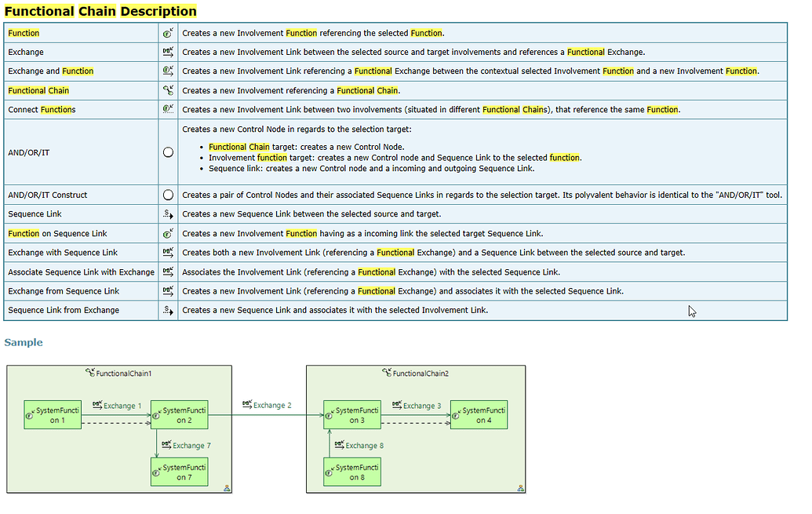Click the 'AND/OR/IT' name cell

point(81,152)
